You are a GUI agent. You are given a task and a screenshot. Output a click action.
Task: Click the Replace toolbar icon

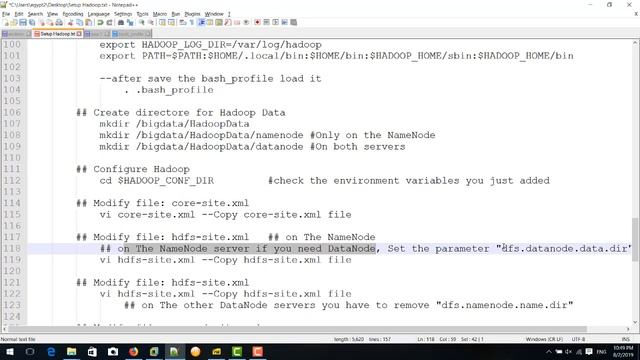[x=130, y=22]
